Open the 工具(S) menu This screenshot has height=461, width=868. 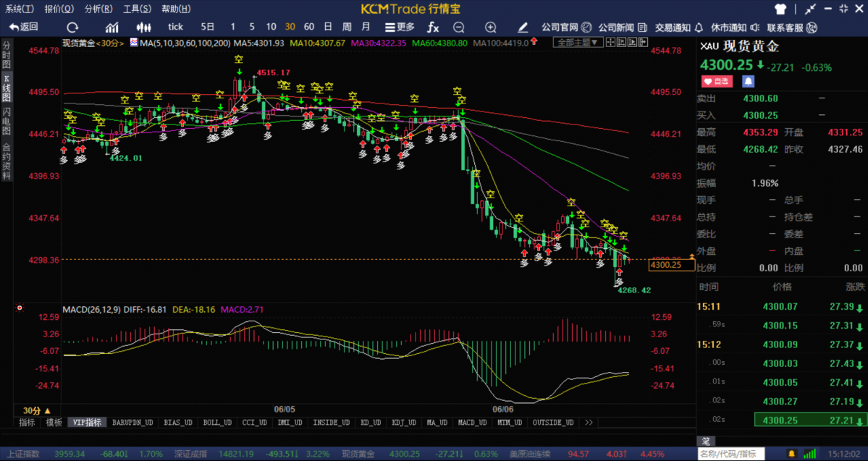(137, 9)
